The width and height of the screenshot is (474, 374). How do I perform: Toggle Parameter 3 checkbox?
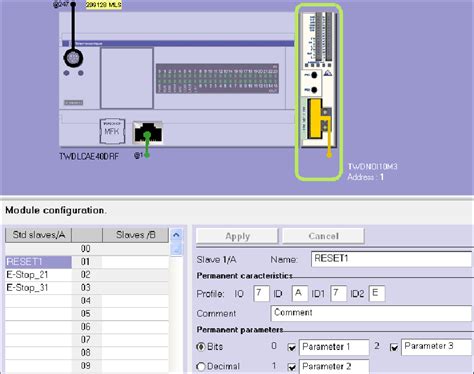394,347
